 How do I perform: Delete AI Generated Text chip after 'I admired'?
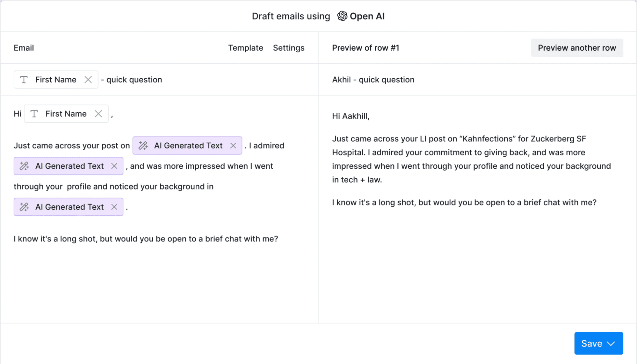tap(114, 166)
